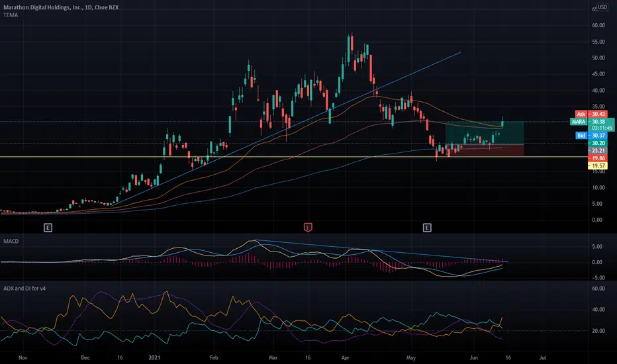Select the green long position profit zone
This screenshot has width=617, height=364.
point(485,133)
